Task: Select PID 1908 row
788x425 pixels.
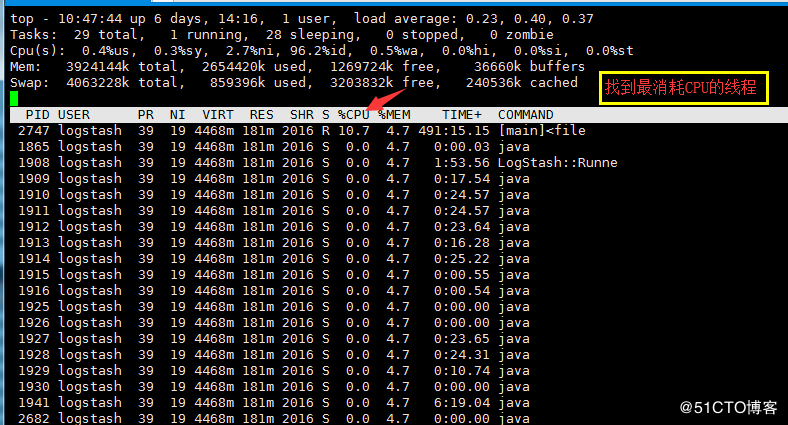Action: [x=318, y=163]
